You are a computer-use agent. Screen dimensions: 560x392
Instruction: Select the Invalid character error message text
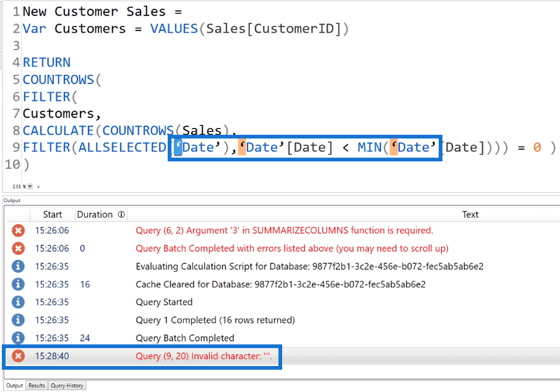(204, 356)
